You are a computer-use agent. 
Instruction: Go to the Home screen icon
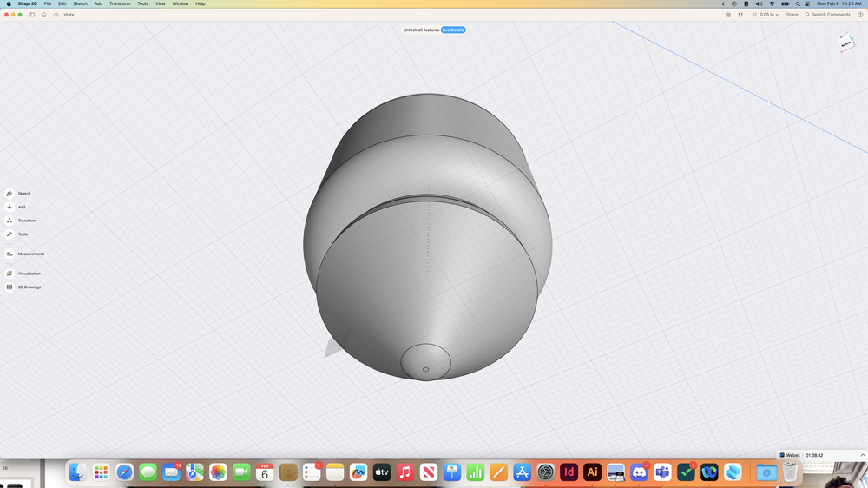44,15
